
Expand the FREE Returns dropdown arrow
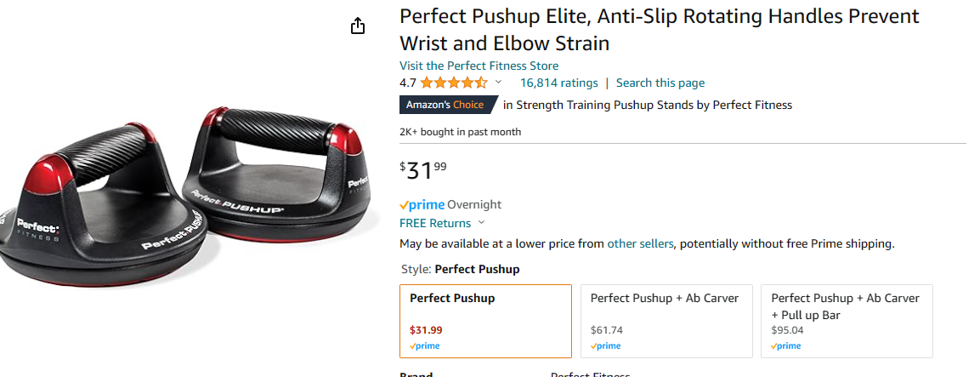point(482,223)
